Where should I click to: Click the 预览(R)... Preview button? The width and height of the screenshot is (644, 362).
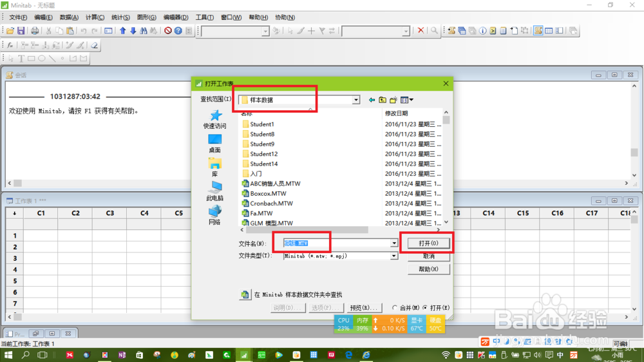[363, 308]
